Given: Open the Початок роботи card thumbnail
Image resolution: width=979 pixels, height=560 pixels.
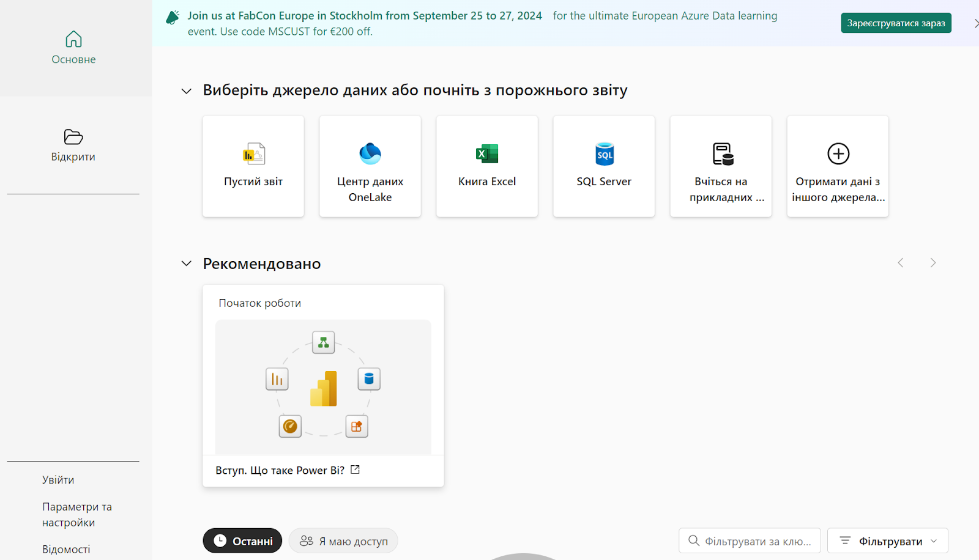Looking at the screenshot, I should pos(323,387).
